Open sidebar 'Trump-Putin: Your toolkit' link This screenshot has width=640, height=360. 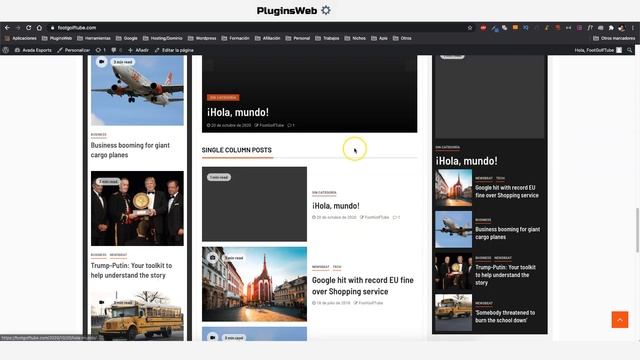tap(505, 275)
